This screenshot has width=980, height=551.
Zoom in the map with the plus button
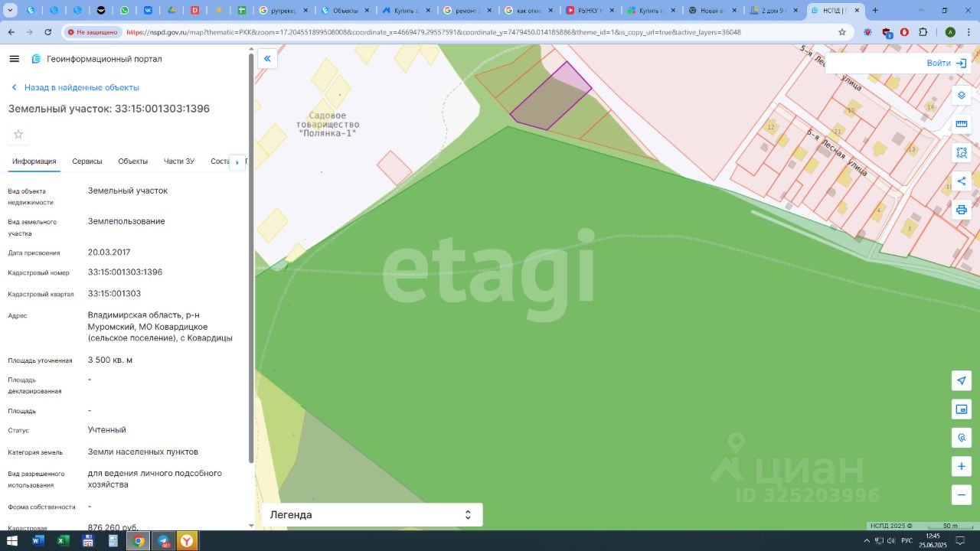962,466
